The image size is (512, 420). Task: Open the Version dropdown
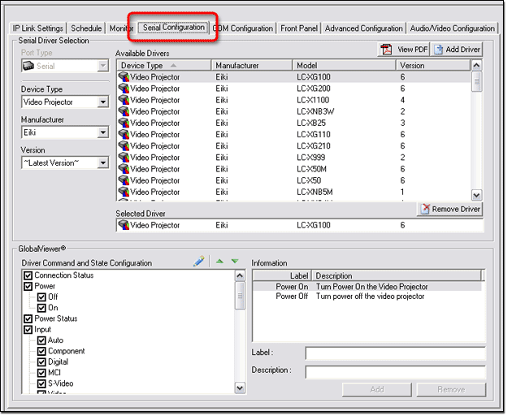(102, 162)
